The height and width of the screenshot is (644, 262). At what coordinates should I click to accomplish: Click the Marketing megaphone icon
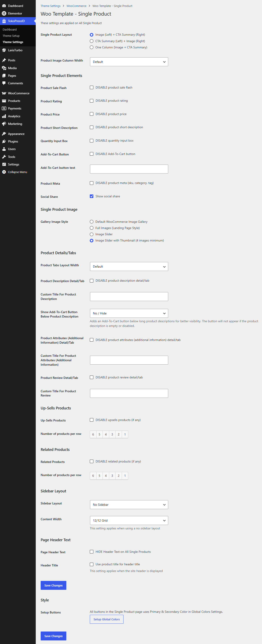click(x=4, y=124)
